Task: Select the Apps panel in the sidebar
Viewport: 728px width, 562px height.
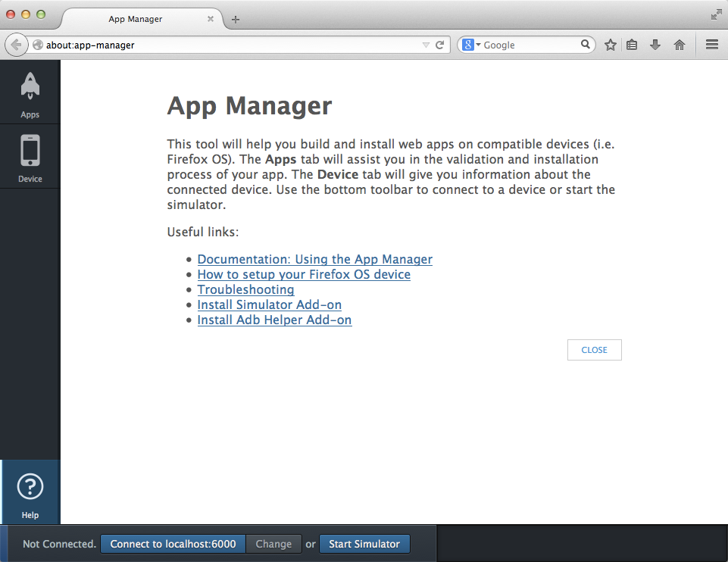Action: point(30,92)
